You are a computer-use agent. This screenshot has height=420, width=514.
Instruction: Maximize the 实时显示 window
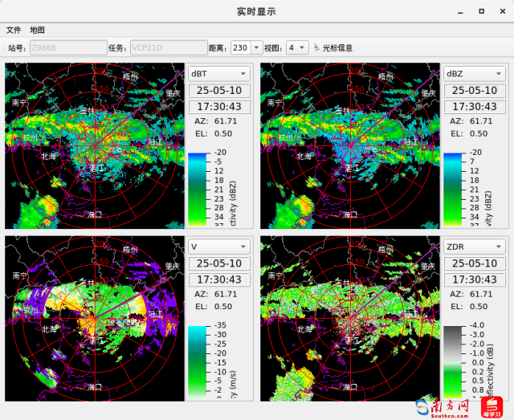tap(481, 11)
